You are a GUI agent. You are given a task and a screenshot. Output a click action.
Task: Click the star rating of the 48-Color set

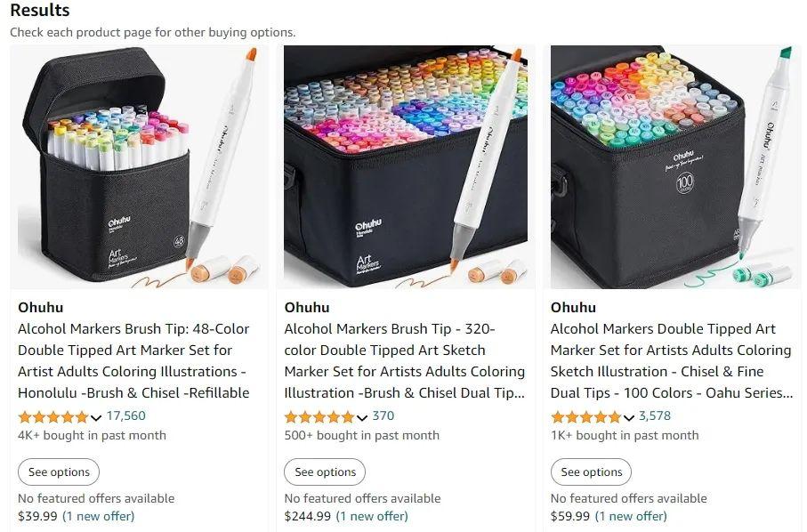click(53, 416)
